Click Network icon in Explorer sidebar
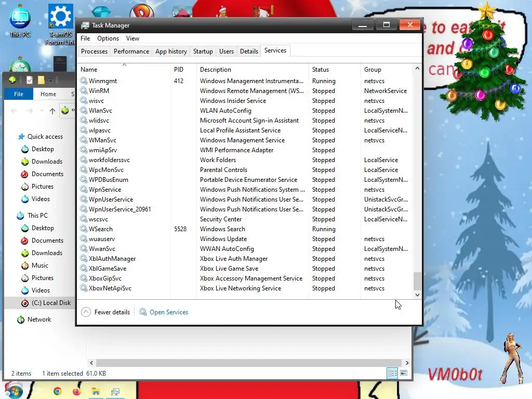532x399 pixels. tap(21, 320)
